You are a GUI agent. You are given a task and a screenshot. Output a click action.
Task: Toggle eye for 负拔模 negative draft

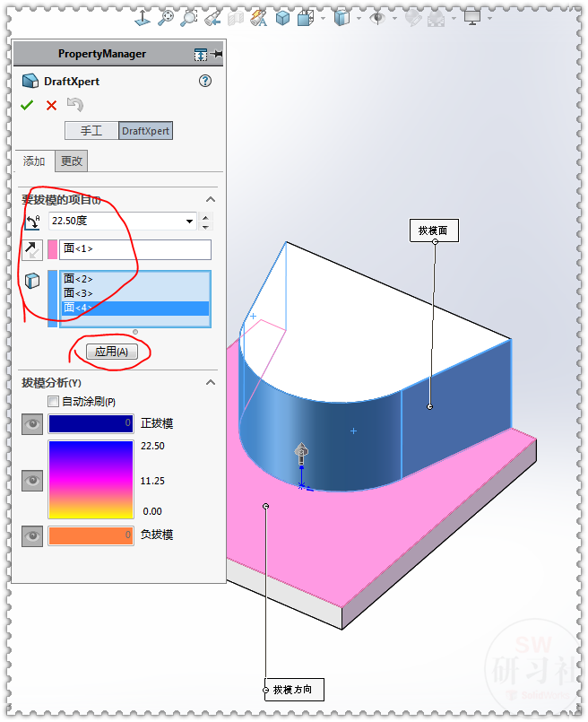tap(32, 536)
